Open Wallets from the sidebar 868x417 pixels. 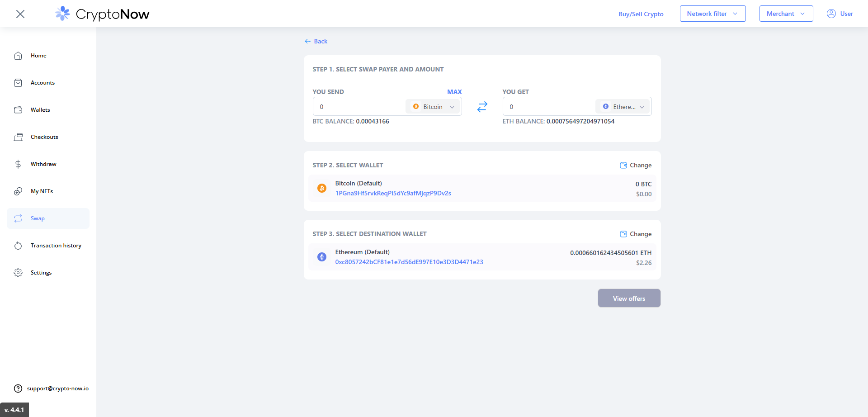[x=48, y=110]
